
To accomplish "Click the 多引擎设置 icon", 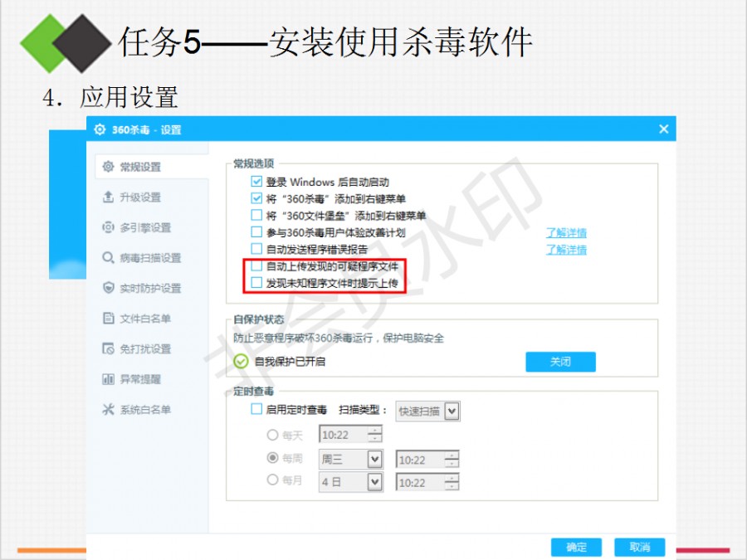I will coord(108,227).
